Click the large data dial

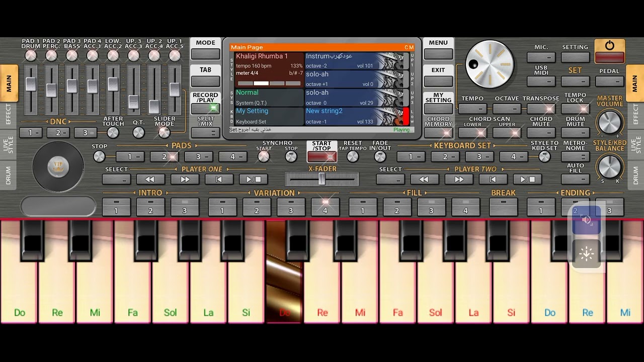pos(490,64)
